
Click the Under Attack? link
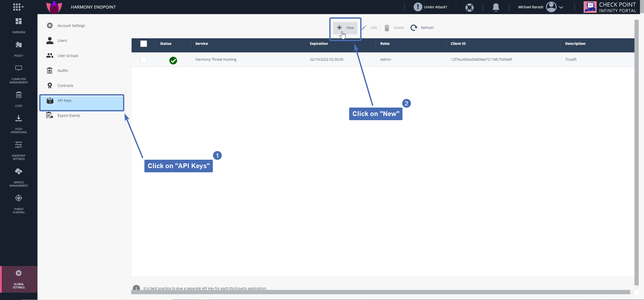click(435, 7)
